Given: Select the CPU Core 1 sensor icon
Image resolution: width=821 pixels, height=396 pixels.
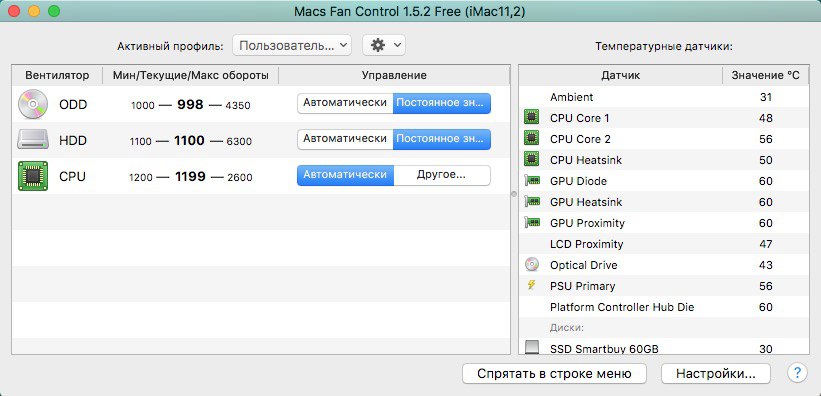Looking at the screenshot, I should [531, 117].
